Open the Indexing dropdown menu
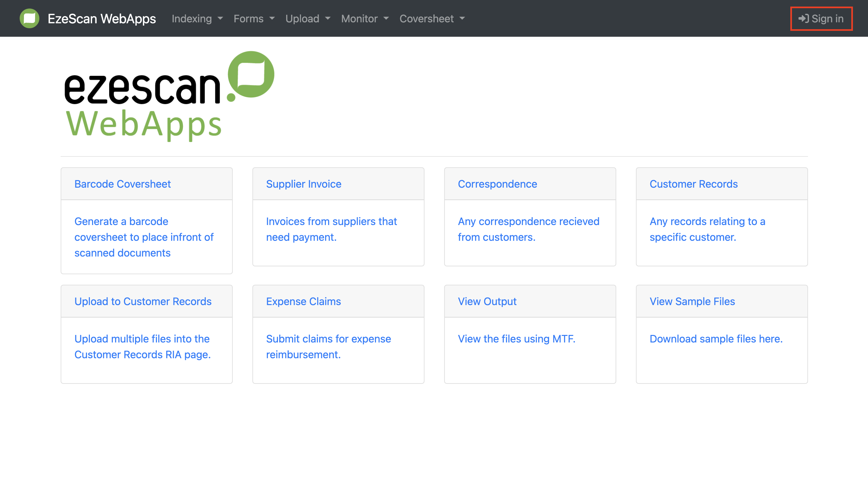The height and width of the screenshot is (496, 868). (197, 18)
